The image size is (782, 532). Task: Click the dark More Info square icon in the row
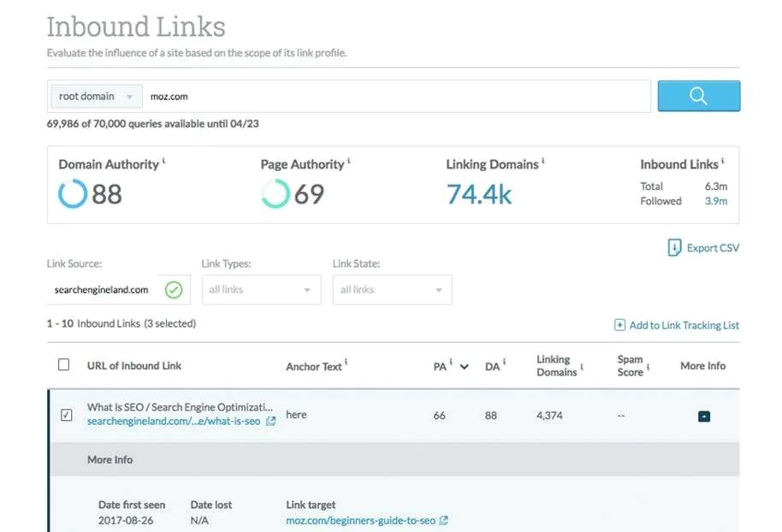click(x=704, y=417)
